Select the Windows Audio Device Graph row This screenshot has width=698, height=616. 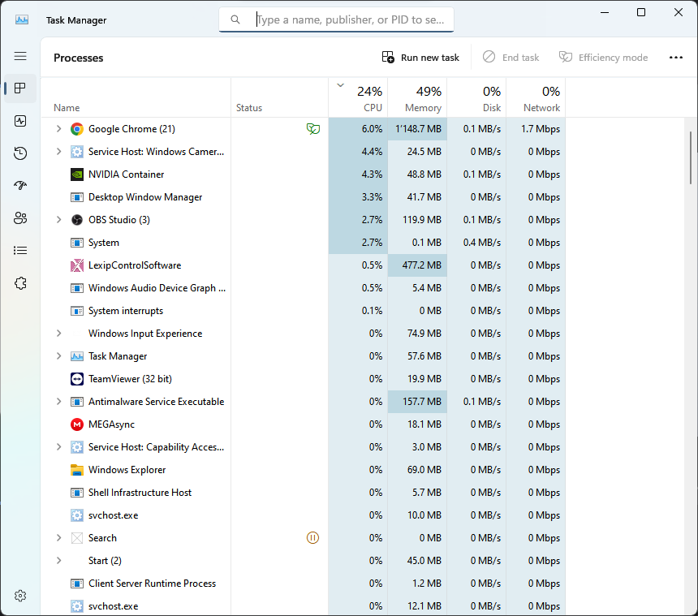tap(304, 288)
